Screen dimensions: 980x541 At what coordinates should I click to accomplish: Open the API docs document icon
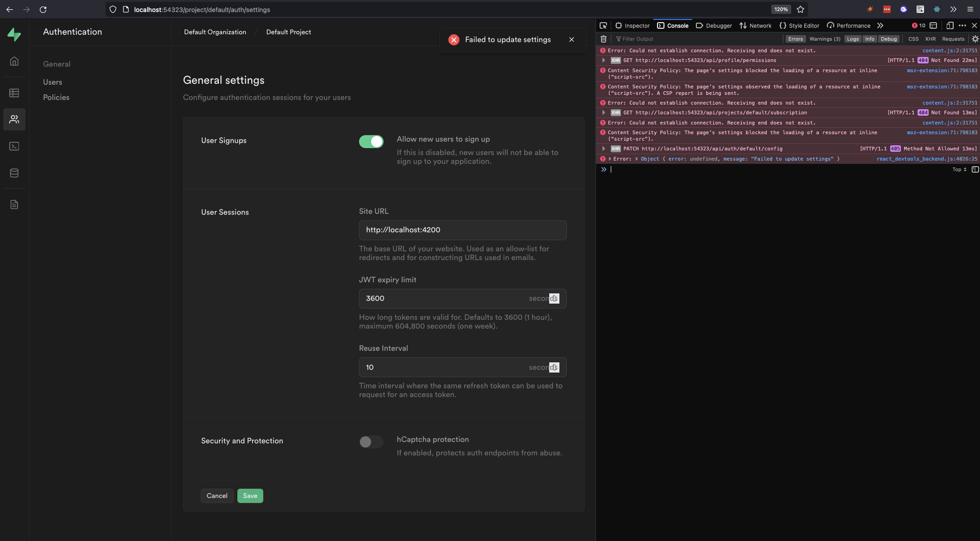click(14, 205)
